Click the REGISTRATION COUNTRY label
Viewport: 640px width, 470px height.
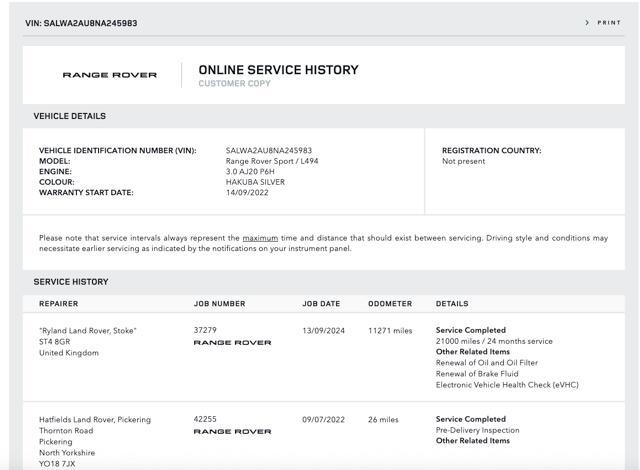491,151
